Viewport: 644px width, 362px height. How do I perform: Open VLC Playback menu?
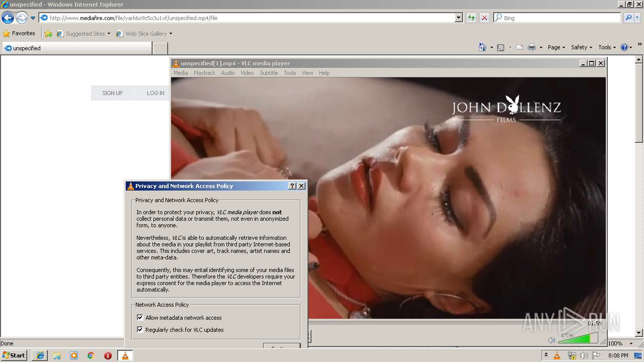(x=204, y=73)
